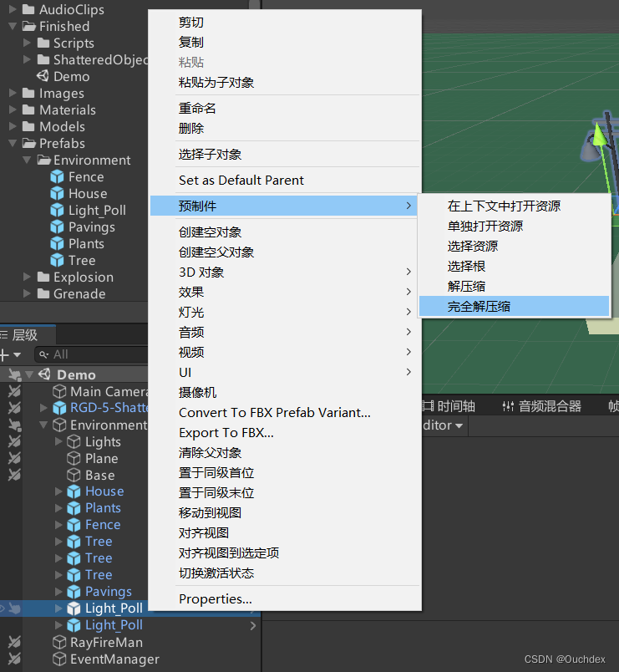Image resolution: width=619 pixels, height=672 pixels.
Task: Collapse the Environment object in hierarchy
Action: 43,425
